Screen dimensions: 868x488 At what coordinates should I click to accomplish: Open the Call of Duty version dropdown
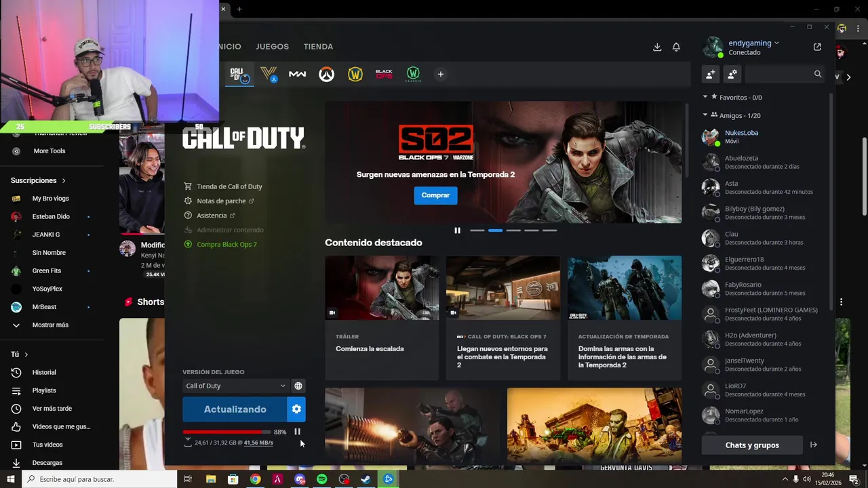pos(235,386)
